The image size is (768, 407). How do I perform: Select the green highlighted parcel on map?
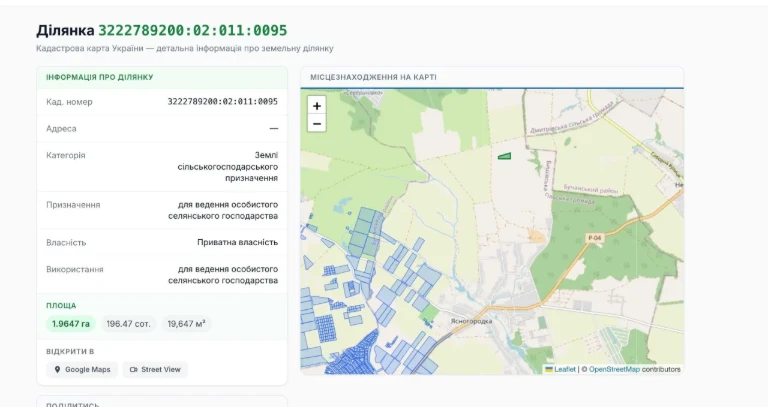pyautogui.click(x=504, y=156)
